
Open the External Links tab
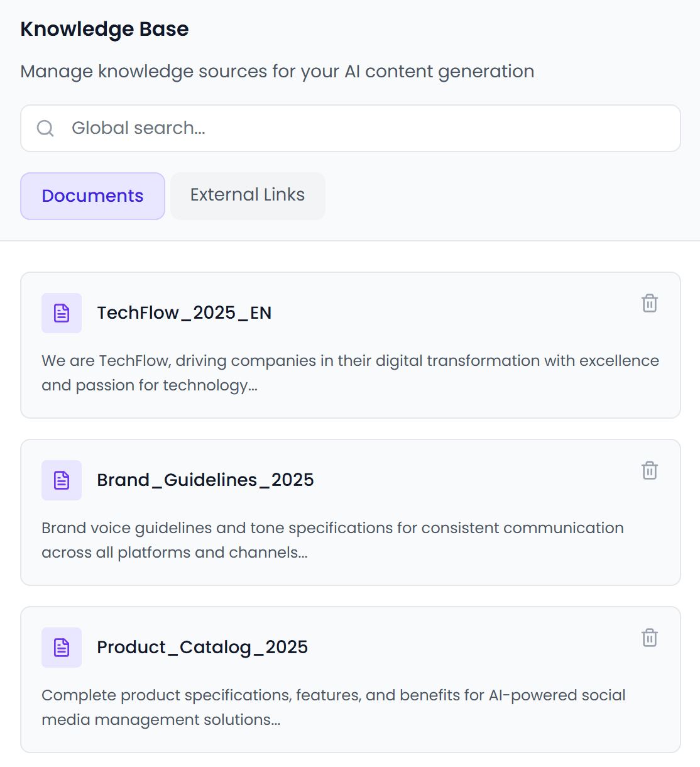248,196
